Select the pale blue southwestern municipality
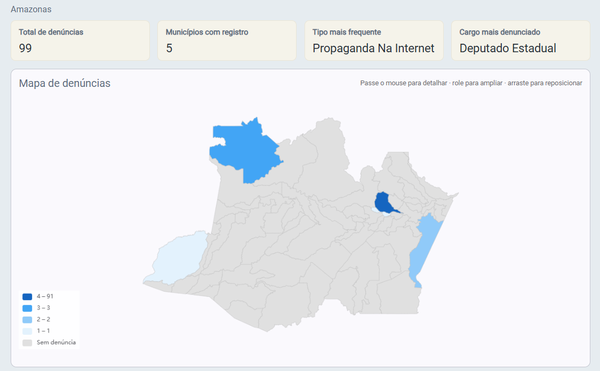 [178, 258]
